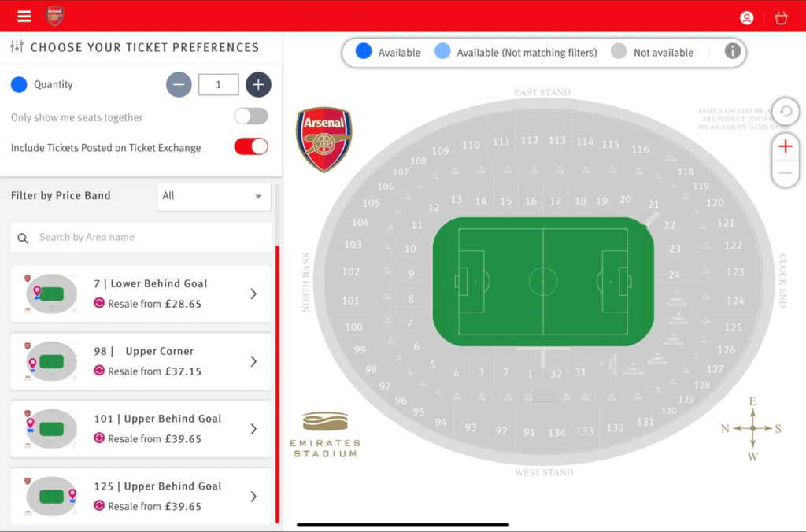Click the Search by Area name field
The height and width of the screenshot is (532, 806).
click(x=141, y=238)
